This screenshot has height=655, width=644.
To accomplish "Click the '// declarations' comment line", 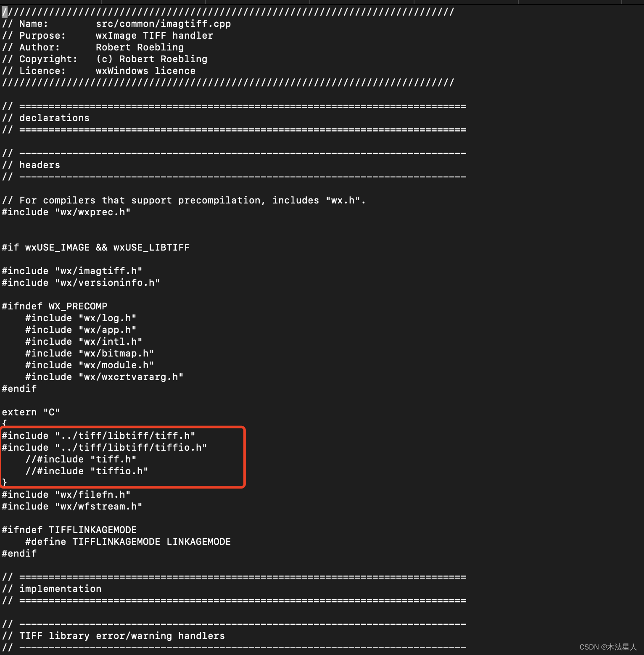I will (x=46, y=118).
